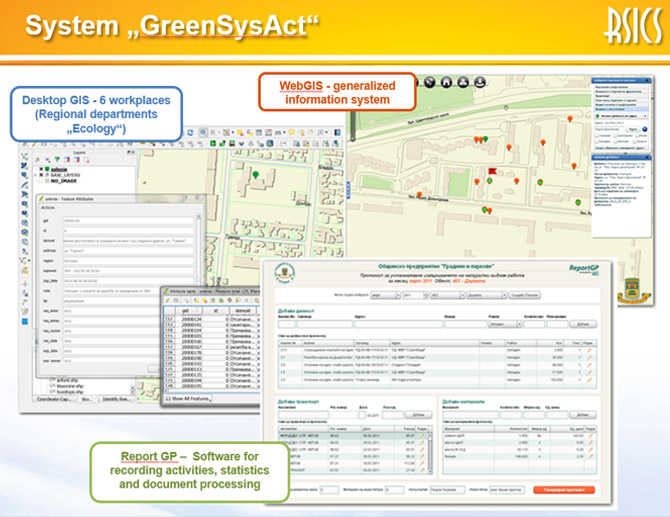
Task: Tick the first checkbox in WebGIS filter panel top row
Action: coord(598,136)
